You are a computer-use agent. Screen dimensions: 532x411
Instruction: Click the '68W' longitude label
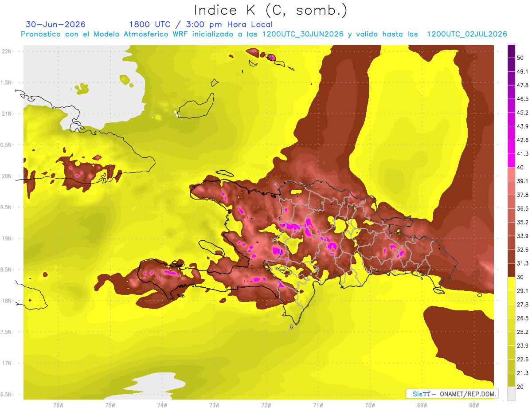474,405
